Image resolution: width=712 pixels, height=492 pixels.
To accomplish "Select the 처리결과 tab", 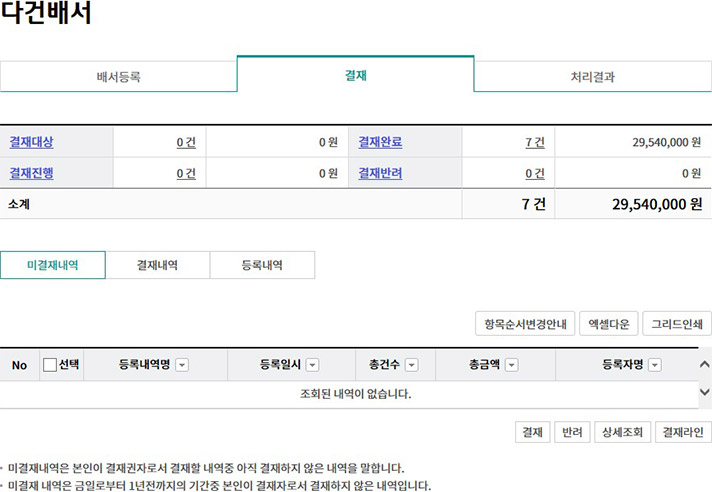I will point(592,76).
